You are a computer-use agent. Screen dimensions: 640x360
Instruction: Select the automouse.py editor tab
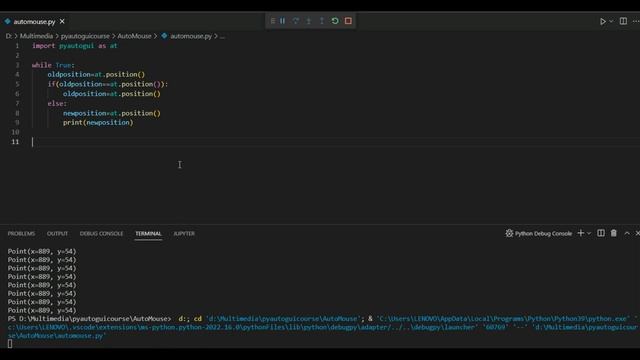coord(34,22)
